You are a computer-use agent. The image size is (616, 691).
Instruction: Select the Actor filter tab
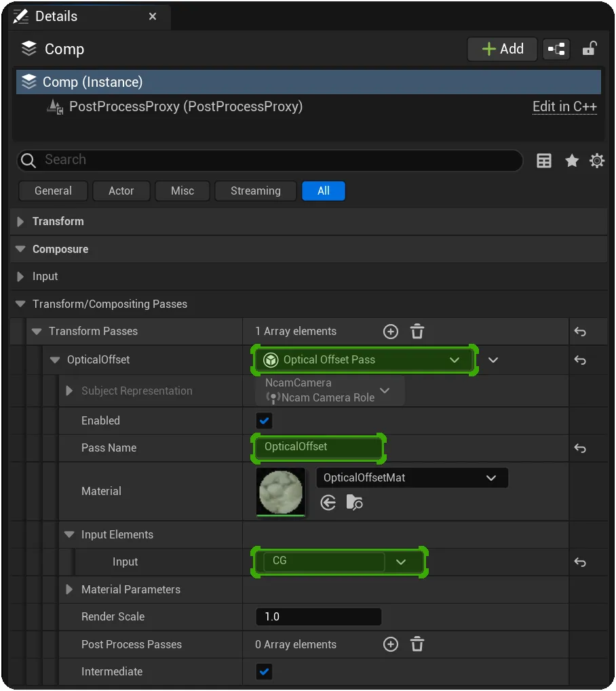121,191
